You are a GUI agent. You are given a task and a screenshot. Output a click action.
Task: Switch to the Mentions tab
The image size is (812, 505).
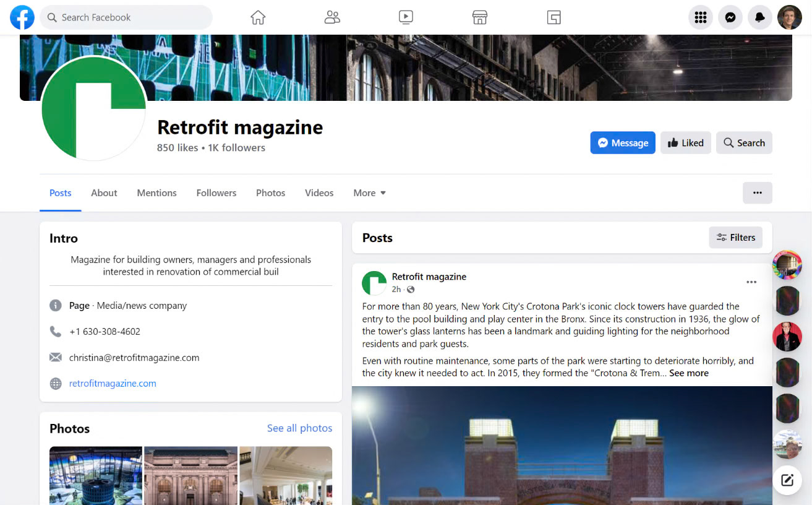(157, 193)
